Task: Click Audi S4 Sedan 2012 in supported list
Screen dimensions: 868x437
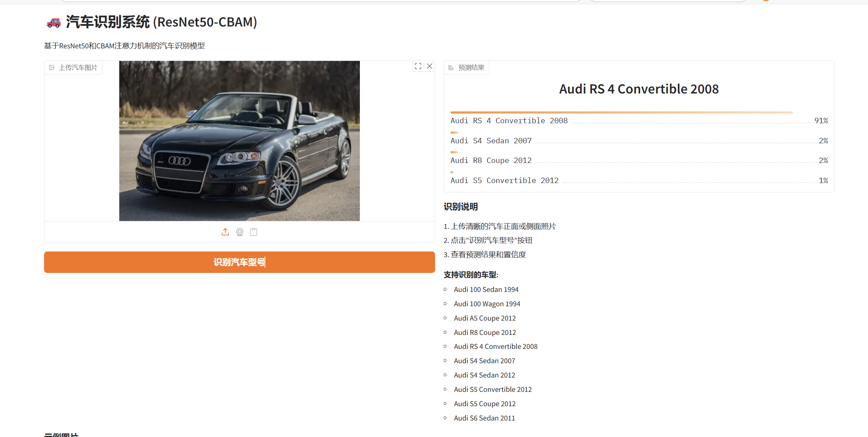Action: coord(484,375)
